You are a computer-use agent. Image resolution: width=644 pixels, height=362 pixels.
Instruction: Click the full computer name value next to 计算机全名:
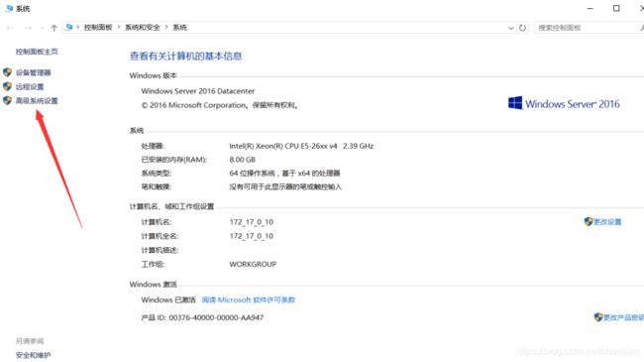pos(252,236)
